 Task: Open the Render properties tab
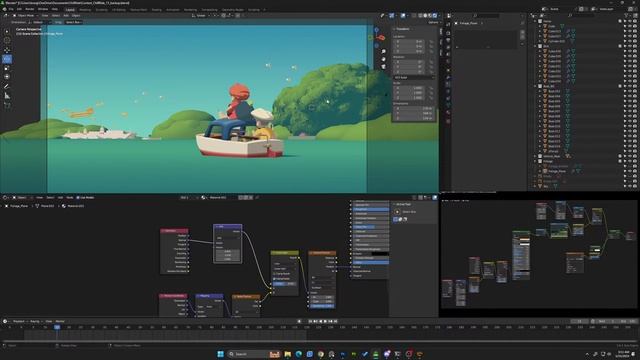[x=448, y=33]
